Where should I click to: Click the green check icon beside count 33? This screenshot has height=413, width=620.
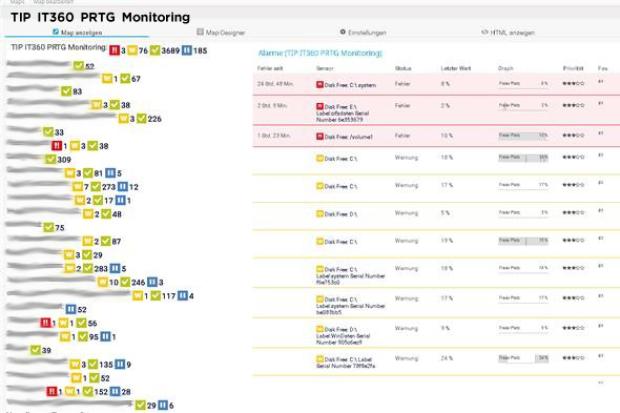(x=48, y=132)
